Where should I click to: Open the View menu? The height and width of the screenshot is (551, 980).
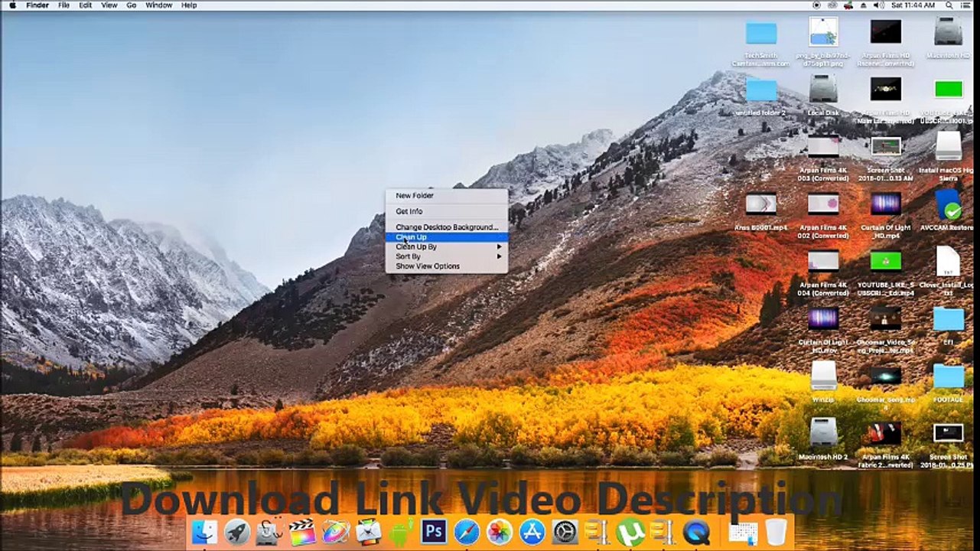(109, 5)
